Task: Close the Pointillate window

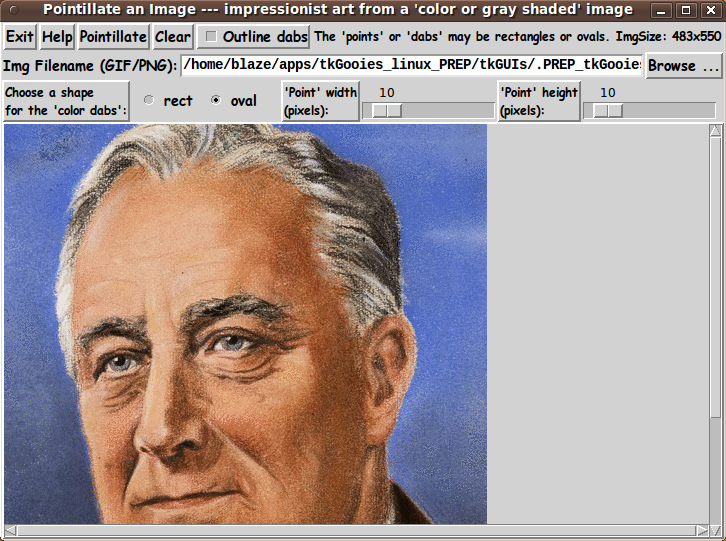Action: click(x=711, y=10)
